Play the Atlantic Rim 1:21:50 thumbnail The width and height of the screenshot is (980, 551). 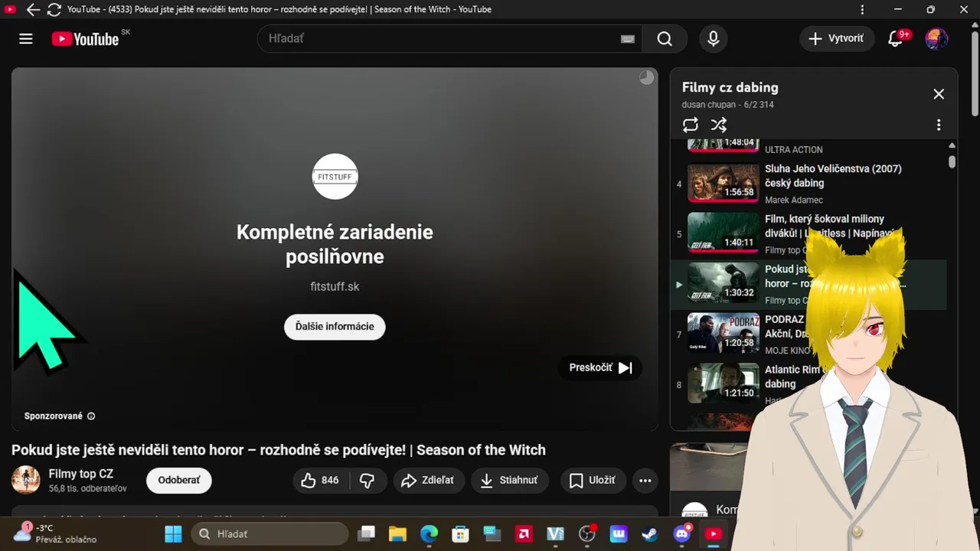pyautogui.click(x=723, y=383)
